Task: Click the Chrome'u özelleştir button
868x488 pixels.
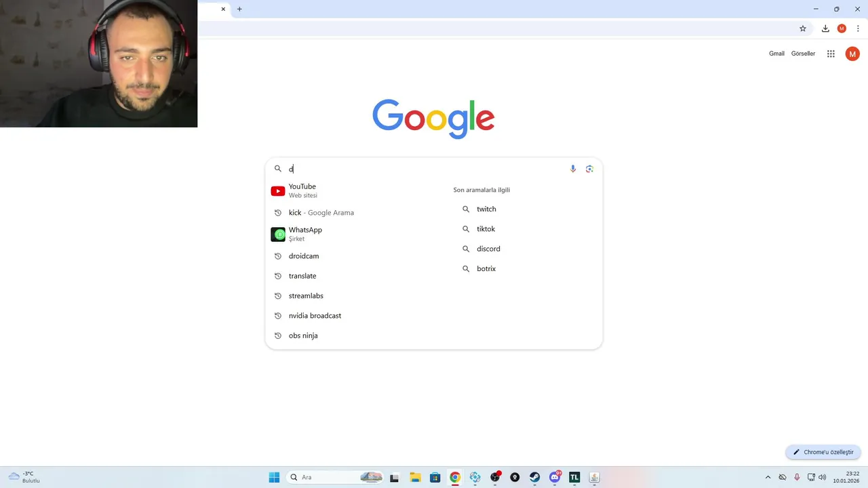Action: [x=823, y=452]
